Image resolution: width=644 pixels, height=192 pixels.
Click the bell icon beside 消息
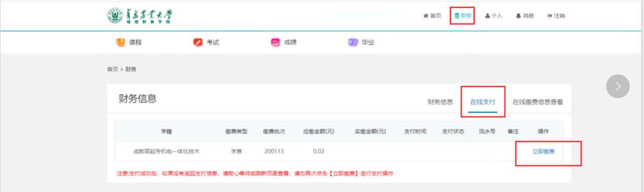[x=519, y=16]
